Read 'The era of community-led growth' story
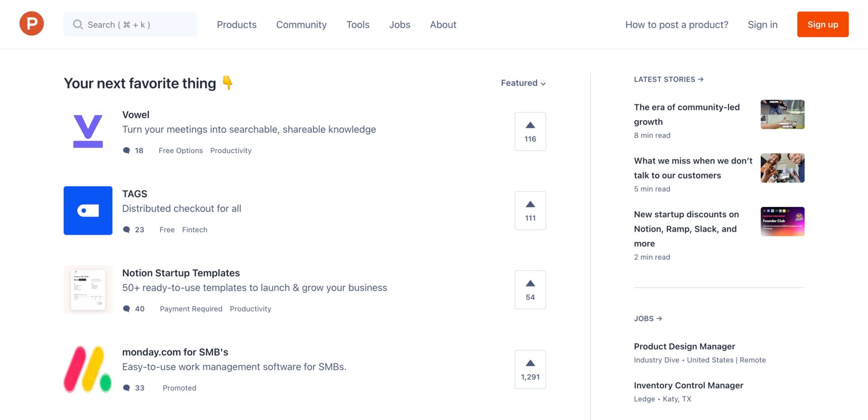 pos(687,114)
